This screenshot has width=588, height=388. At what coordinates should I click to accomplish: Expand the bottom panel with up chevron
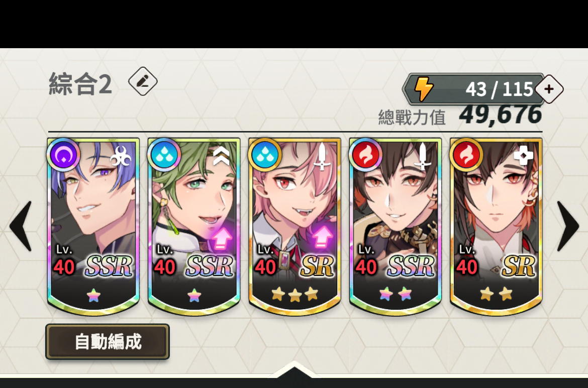pos(294,369)
